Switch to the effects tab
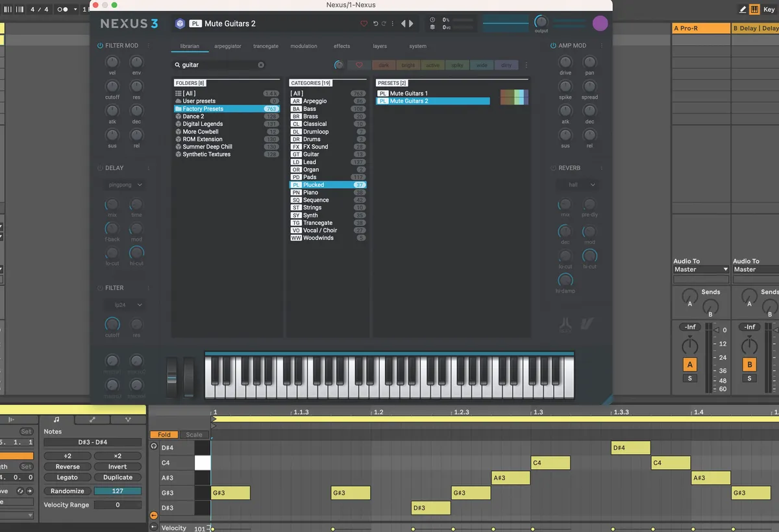Screen dimensions: 779x532 pos(341,46)
